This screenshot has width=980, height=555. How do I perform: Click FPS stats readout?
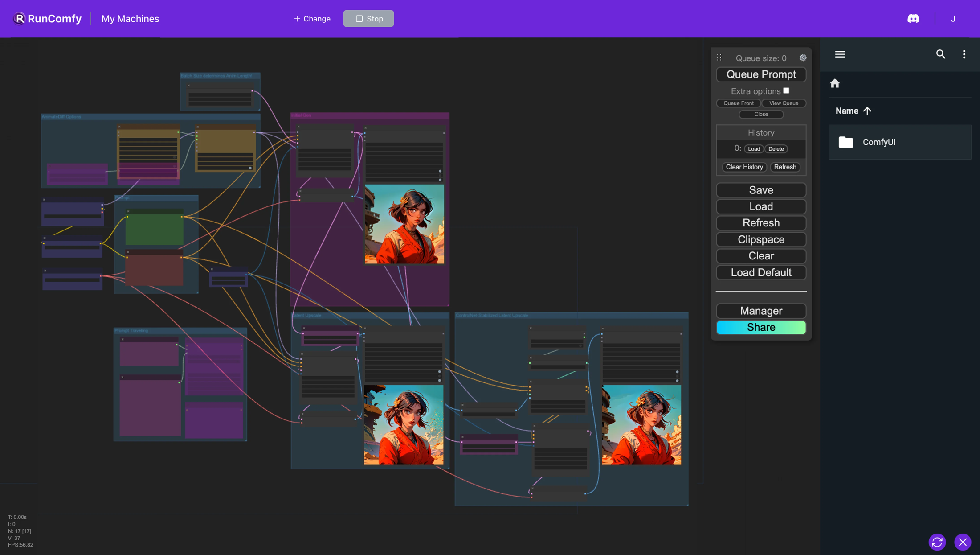pyautogui.click(x=20, y=545)
